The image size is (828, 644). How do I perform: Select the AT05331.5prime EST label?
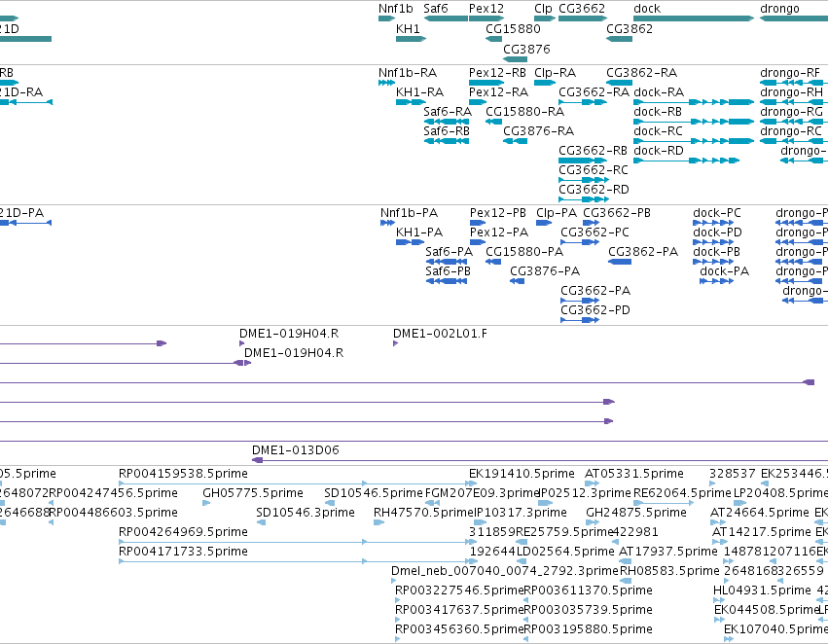tap(634, 474)
